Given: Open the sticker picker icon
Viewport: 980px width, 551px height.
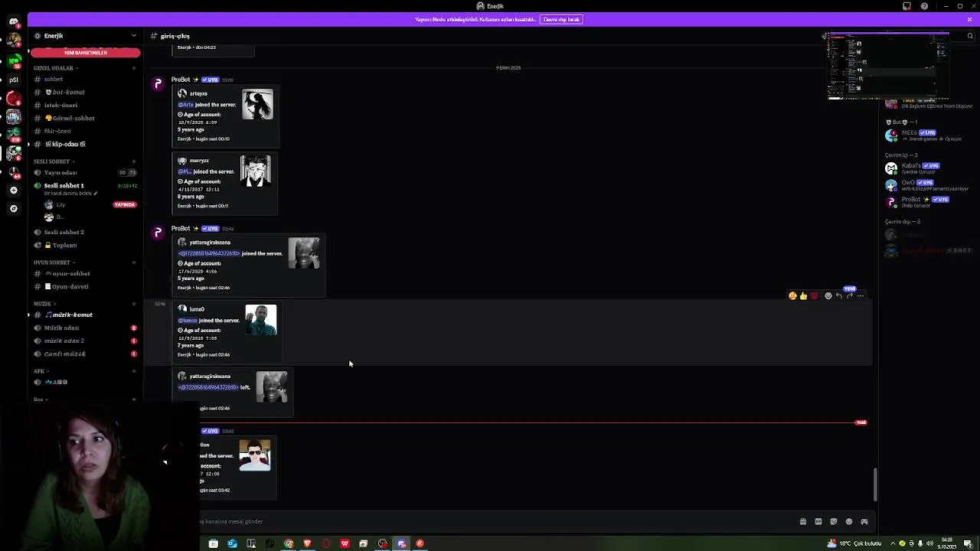Looking at the screenshot, I should click(834, 522).
